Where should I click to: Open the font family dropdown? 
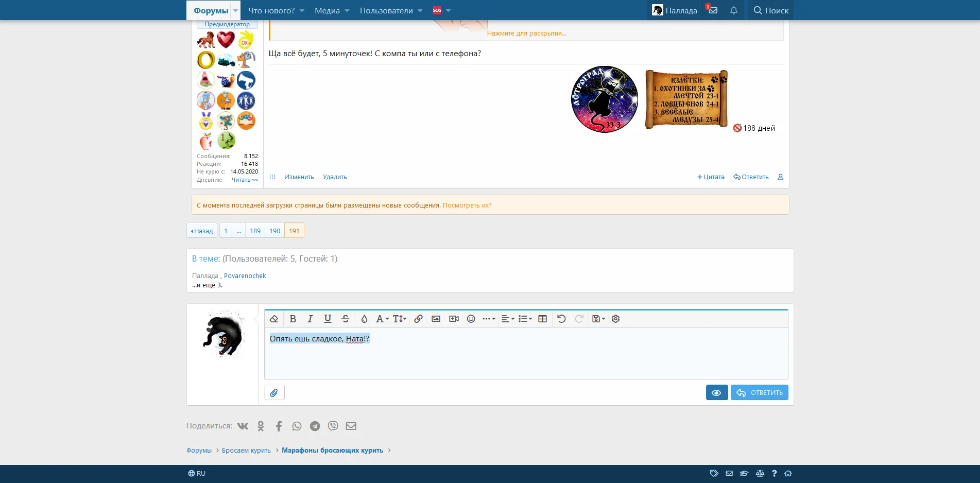pyautogui.click(x=382, y=319)
